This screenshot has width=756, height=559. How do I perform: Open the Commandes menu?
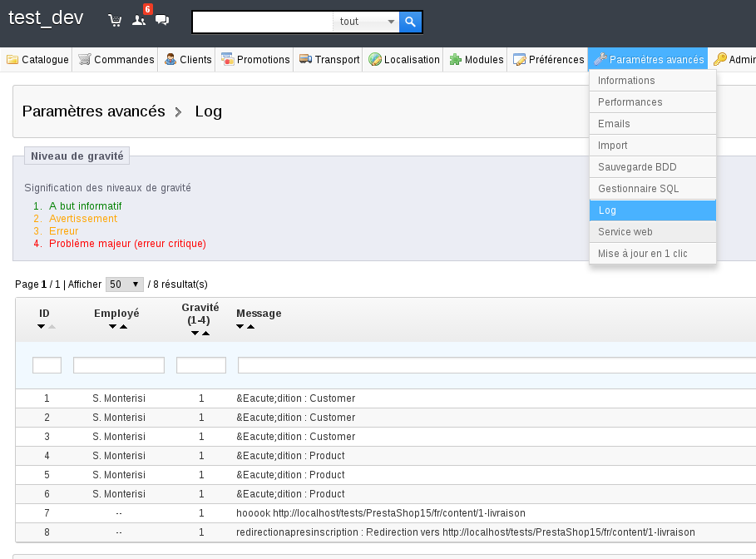[x=116, y=59]
